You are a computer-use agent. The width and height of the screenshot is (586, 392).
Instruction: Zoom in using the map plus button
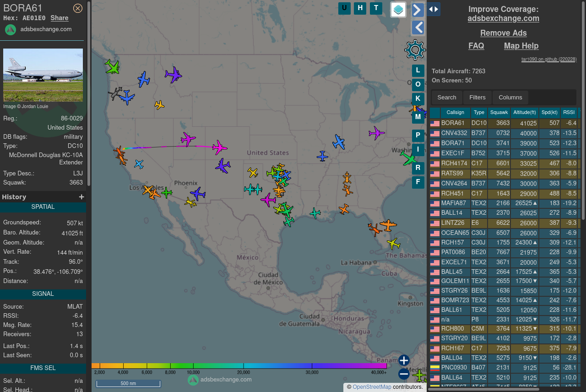pos(404,360)
